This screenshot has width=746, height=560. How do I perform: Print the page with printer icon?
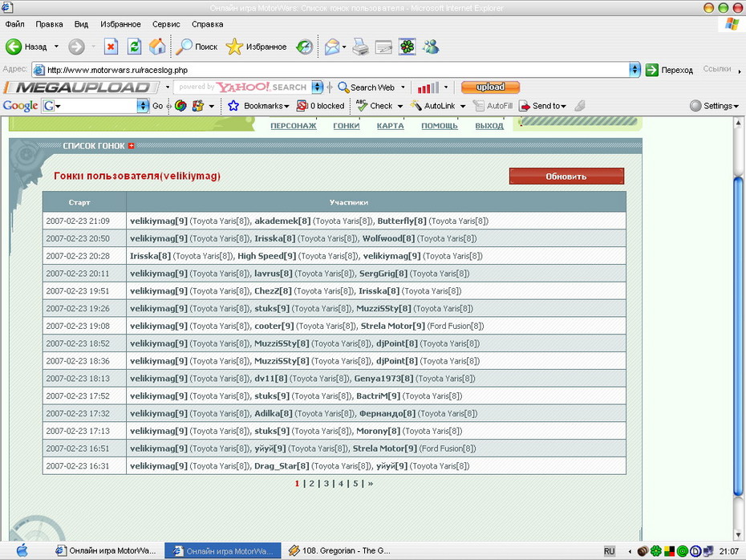coord(360,47)
